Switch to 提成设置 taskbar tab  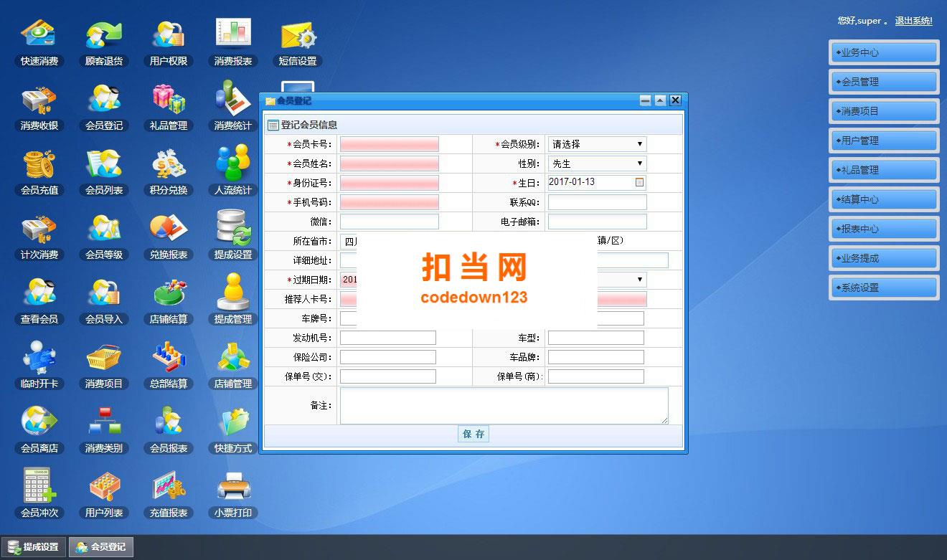click(x=34, y=547)
